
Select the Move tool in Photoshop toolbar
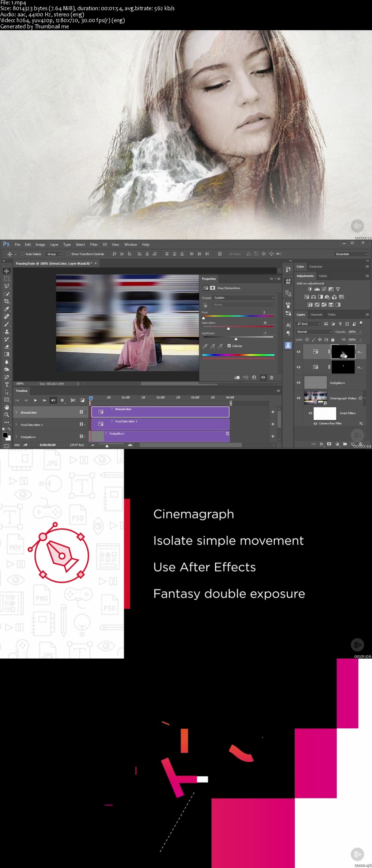pos(7,271)
